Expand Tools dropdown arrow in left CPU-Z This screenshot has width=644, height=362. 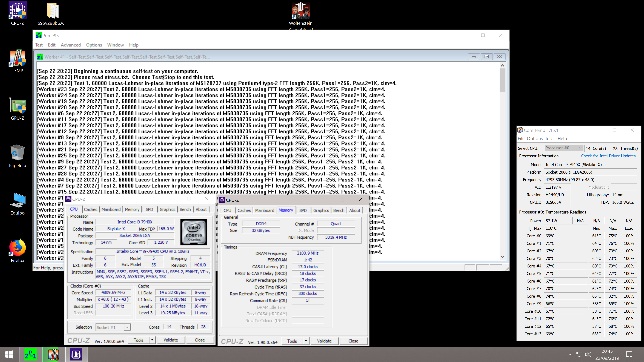tap(152, 340)
